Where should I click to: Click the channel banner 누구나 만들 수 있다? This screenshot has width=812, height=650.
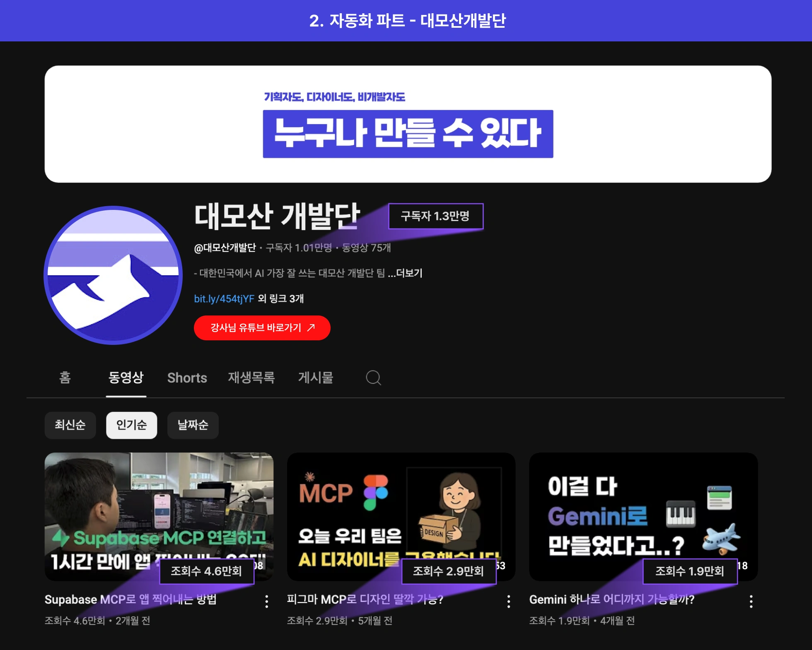[x=408, y=124]
